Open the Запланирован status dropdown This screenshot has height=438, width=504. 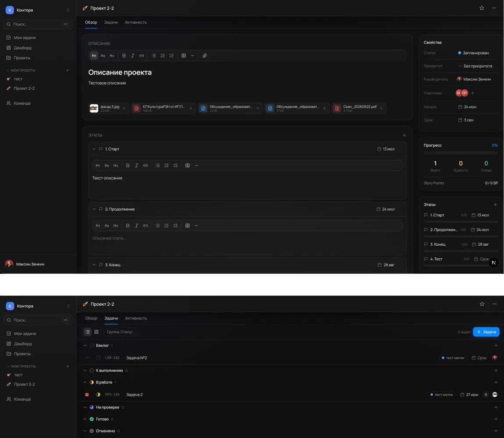(x=473, y=53)
